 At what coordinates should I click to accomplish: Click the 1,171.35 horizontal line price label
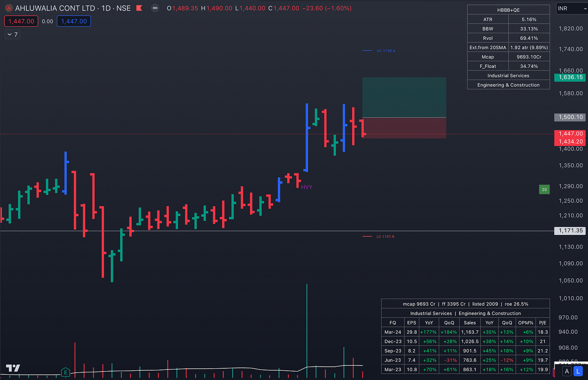(x=571, y=231)
